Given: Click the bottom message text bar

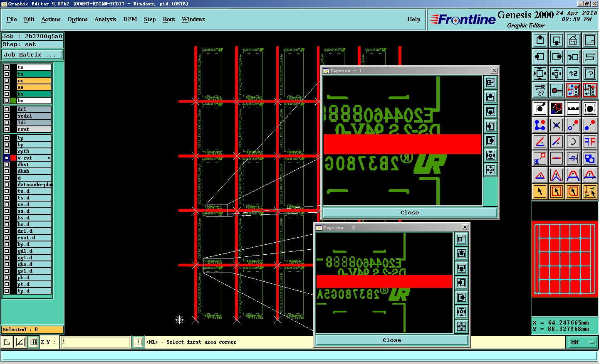Looking at the screenshot, I should click(299, 356).
